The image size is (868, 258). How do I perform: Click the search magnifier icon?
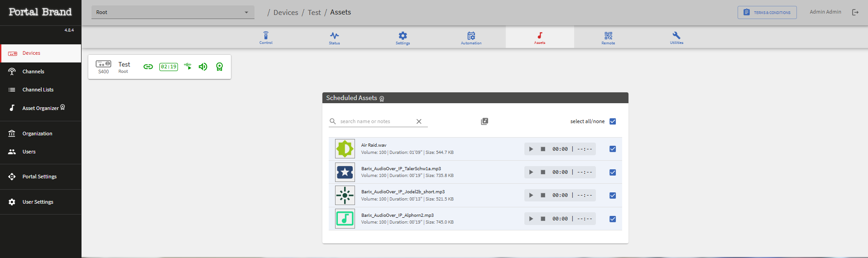[333, 121]
